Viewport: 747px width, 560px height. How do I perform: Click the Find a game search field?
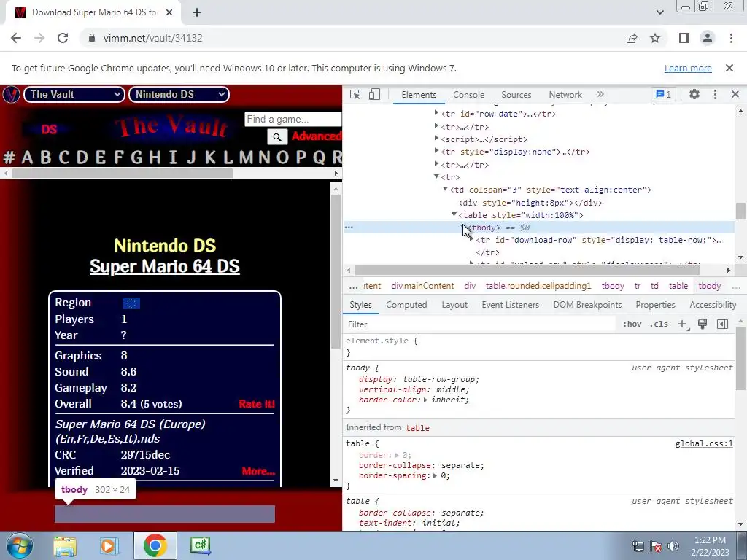click(x=293, y=119)
